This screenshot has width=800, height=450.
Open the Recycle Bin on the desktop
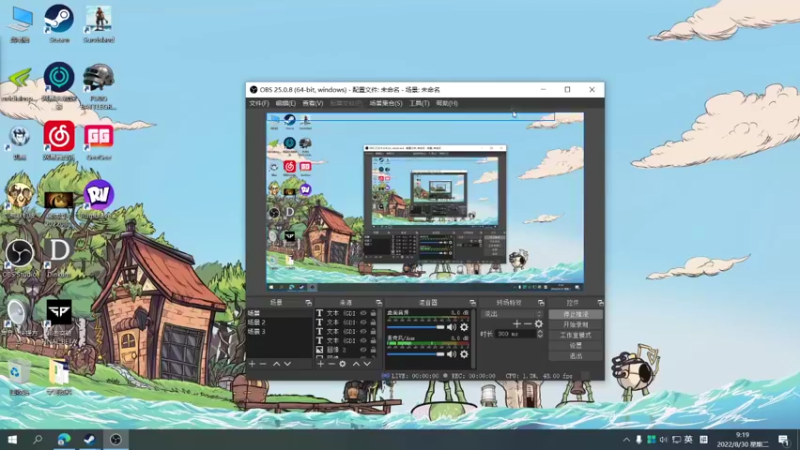click(x=19, y=377)
